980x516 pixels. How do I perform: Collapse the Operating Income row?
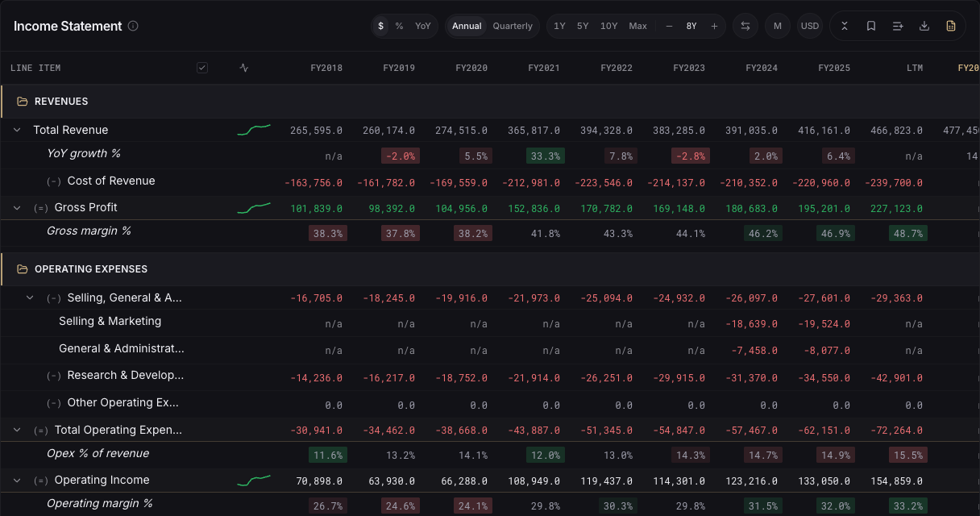pos(17,481)
